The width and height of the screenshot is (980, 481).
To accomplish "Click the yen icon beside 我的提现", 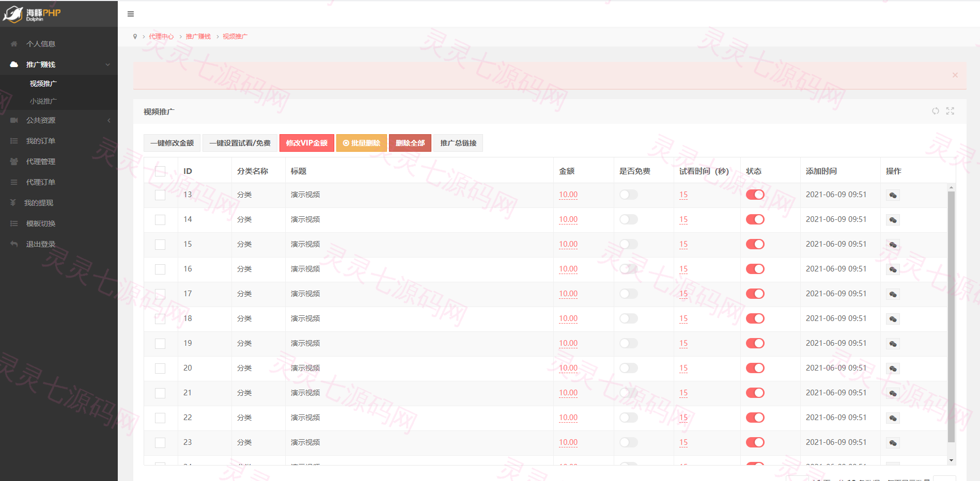I will [x=13, y=203].
